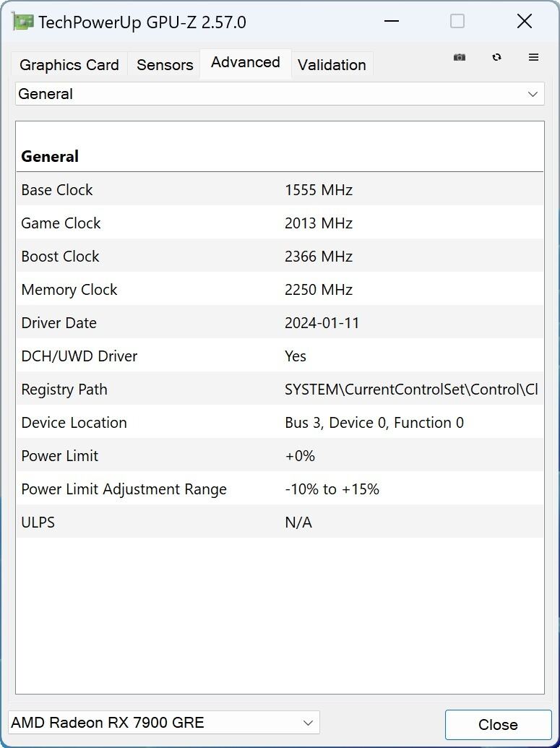The height and width of the screenshot is (748, 560).
Task: Switch to the Graphics Card tab
Action: pyautogui.click(x=69, y=64)
